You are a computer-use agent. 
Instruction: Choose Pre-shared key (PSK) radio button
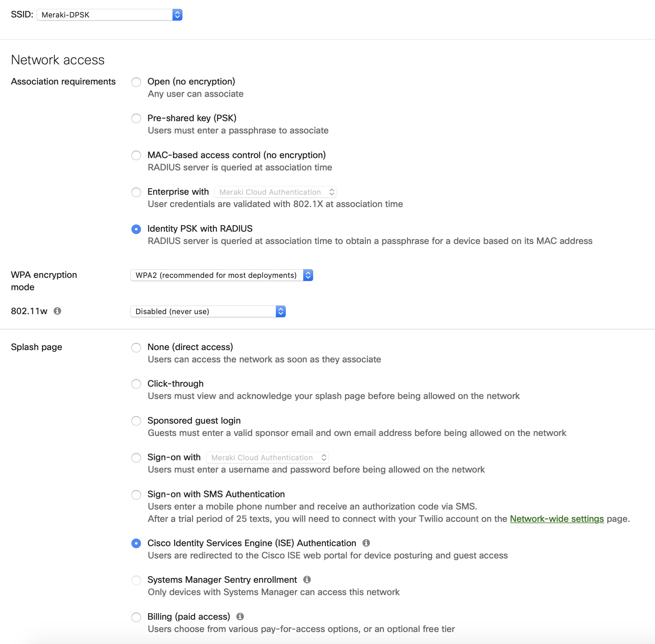[136, 118]
